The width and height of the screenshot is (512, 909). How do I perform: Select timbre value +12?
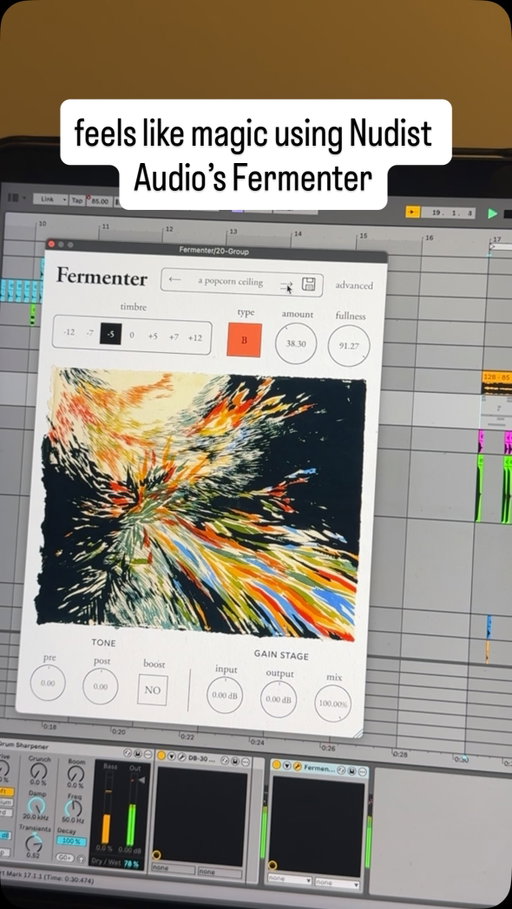pos(195,337)
